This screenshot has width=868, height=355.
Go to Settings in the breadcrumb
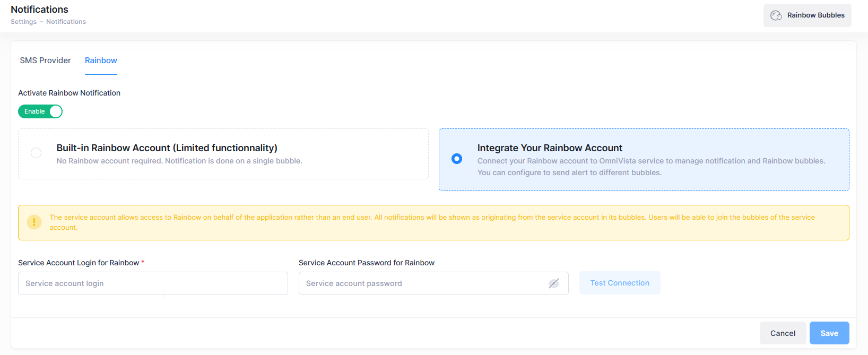(x=23, y=22)
